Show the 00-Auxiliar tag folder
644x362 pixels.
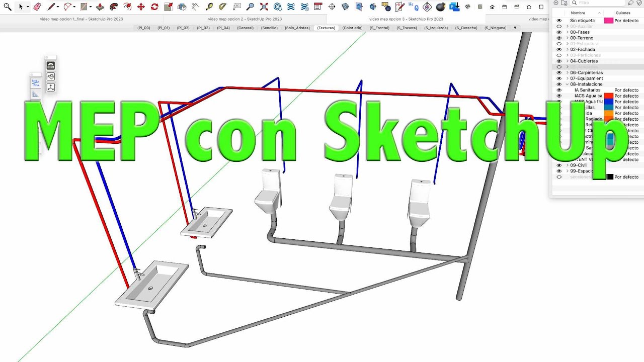(559, 26)
